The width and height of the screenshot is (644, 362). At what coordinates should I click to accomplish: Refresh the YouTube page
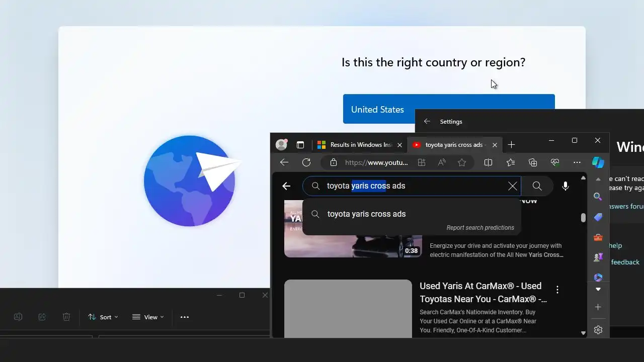coord(306,162)
